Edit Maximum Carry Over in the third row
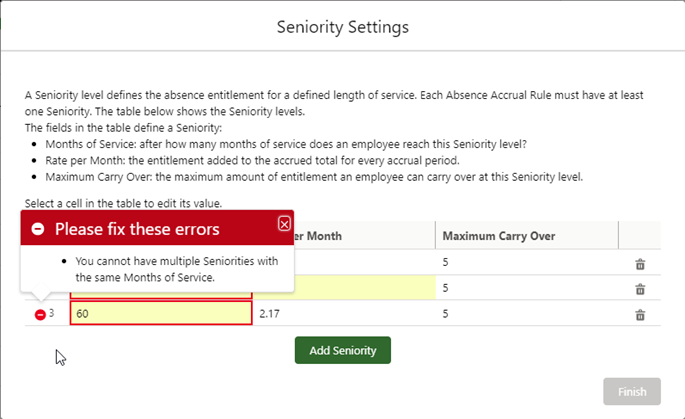 526,314
